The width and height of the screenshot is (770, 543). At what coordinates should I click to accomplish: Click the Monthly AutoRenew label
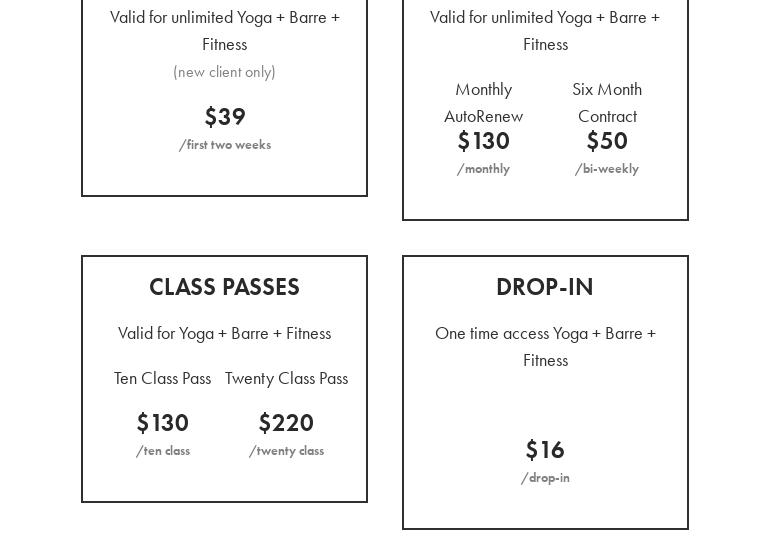[484, 103]
